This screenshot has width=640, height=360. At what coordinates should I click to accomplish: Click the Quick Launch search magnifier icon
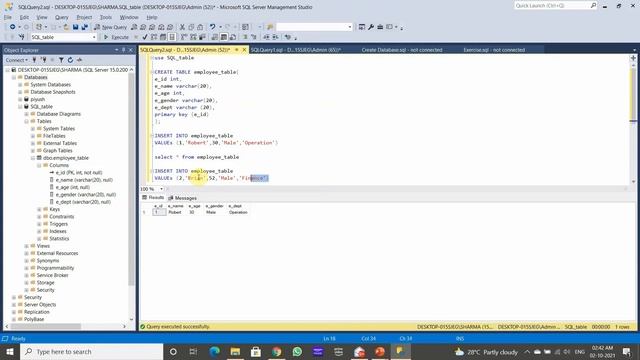[593, 5]
